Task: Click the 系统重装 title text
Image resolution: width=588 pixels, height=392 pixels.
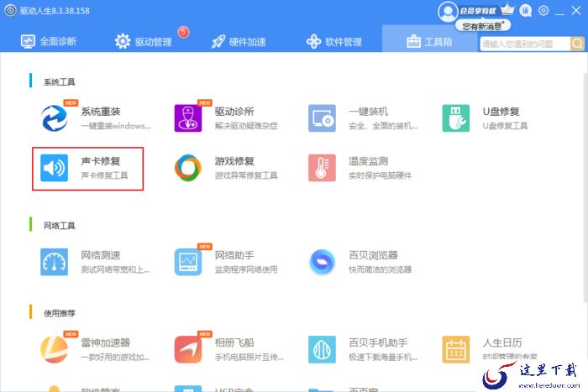Action: pyautogui.click(x=101, y=112)
